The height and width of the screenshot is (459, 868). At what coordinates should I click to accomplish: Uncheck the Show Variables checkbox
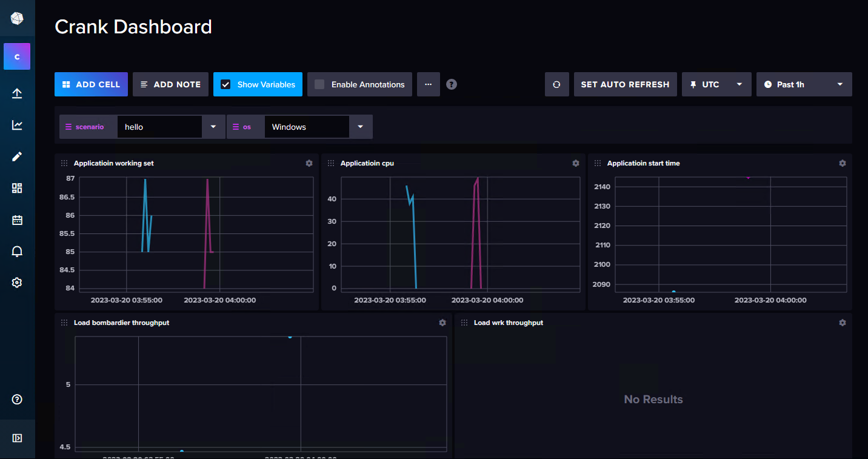coord(226,84)
